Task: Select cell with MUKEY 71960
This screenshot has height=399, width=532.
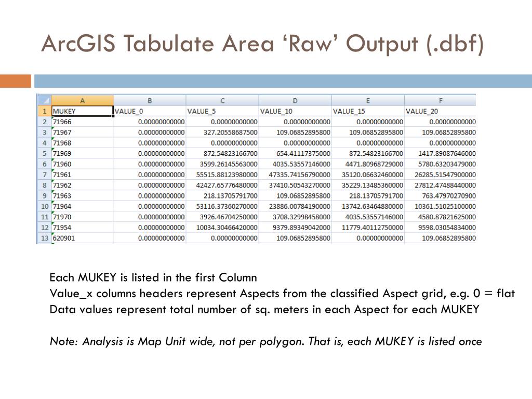Action: pos(82,164)
